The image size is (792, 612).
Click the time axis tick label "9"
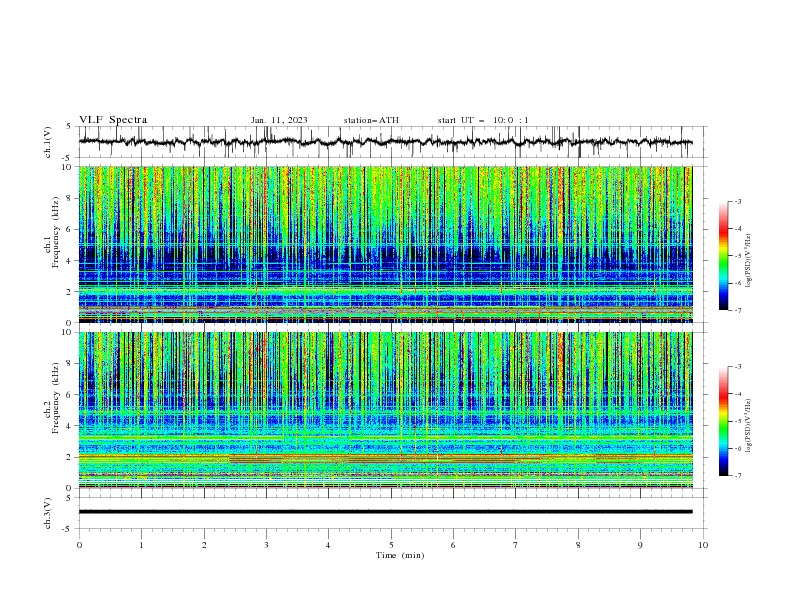[x=640, y=545]
